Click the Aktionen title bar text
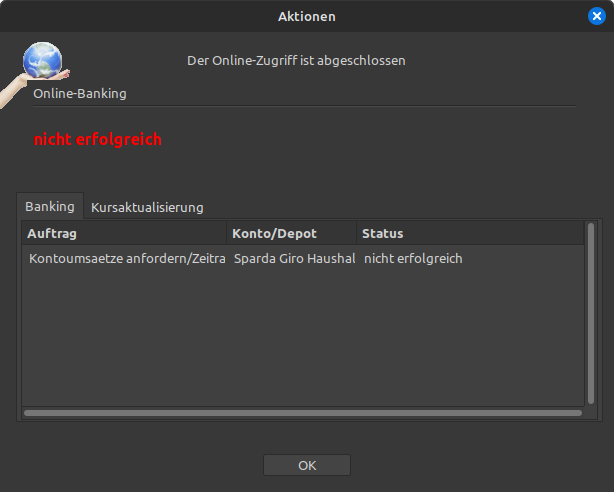Image resolution: width=614 pixels, height=492 pixels. (x=307, y=16)
